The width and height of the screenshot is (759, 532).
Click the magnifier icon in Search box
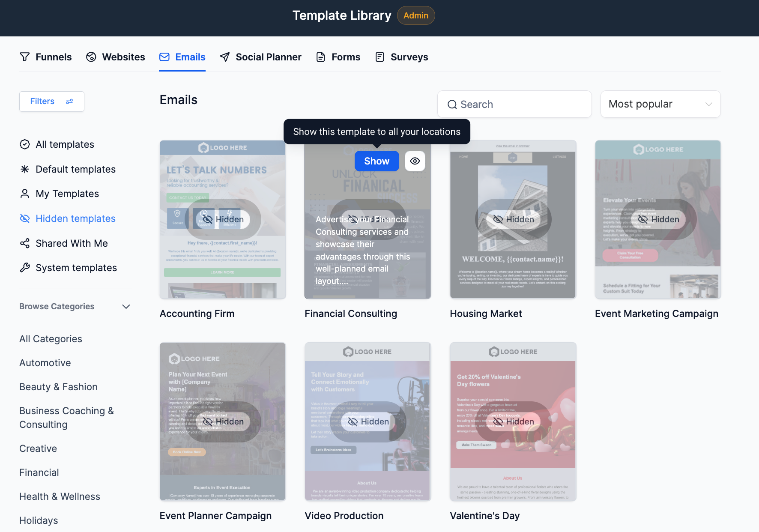(452, 105)
